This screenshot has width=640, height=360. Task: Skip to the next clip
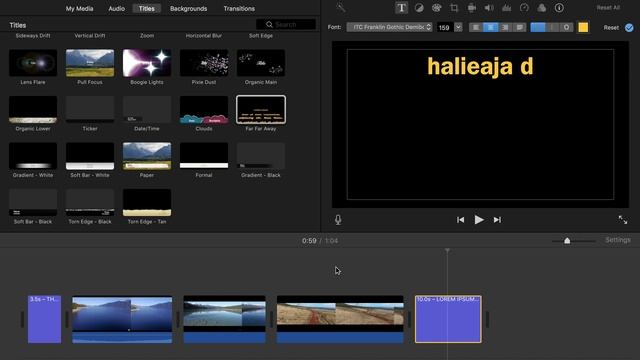point(497,220)
